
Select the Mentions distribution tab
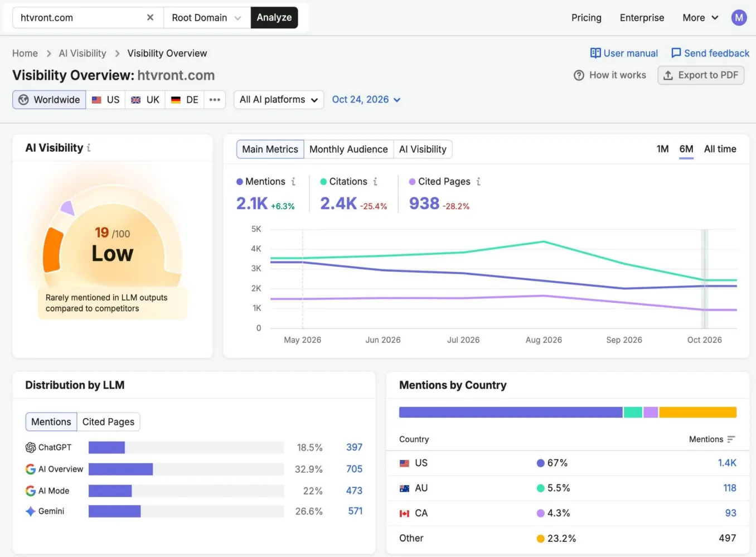tap(51, 422)
